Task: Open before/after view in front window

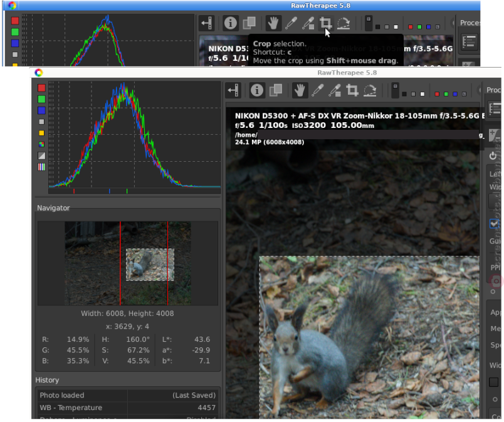Action: [x=276, y=90]
